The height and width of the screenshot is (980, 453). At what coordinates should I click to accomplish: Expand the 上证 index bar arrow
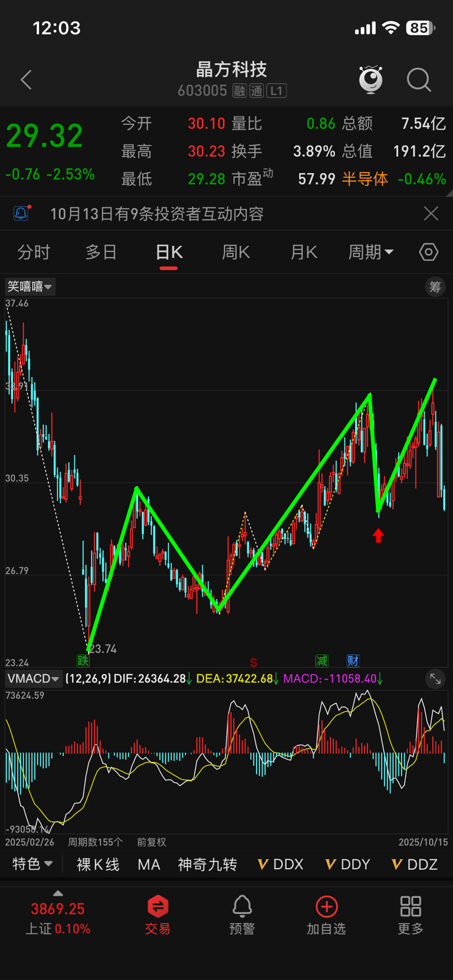click(58, 893)
